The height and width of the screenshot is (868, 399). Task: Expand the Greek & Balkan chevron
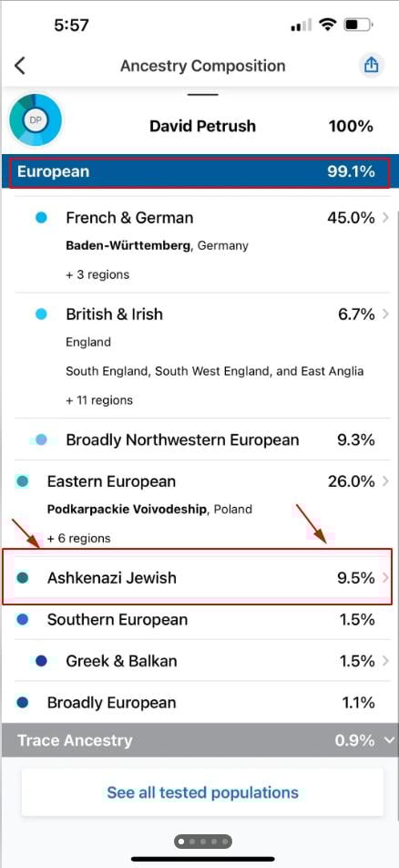pyautogui.click(x=385, y=661)
